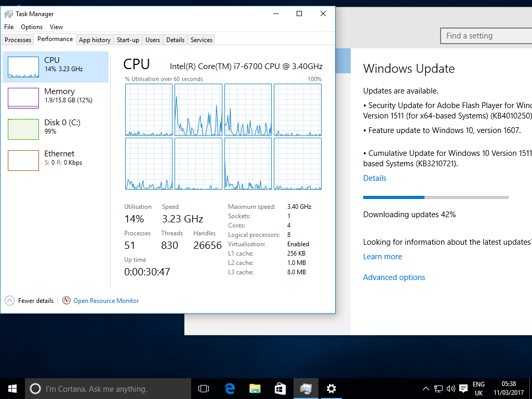Click the Task Manager taskbar icon
532x399 pixels.
305,389
